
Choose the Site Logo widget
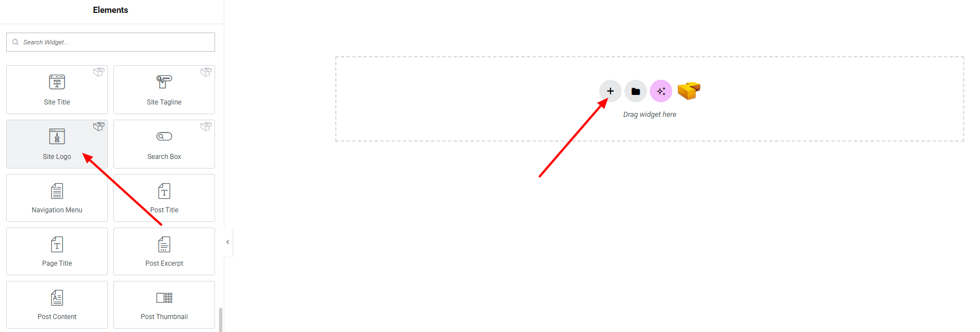point(57,144)
